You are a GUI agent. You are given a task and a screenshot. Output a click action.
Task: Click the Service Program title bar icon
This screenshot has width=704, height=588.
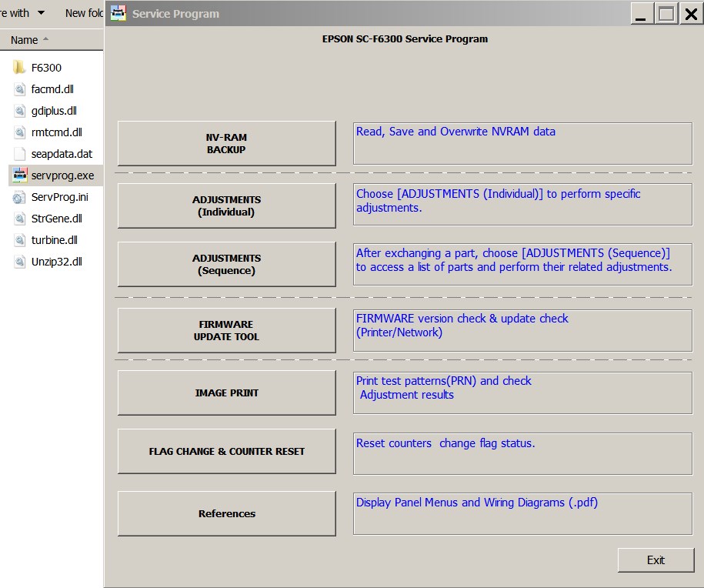tap(118, 13)
